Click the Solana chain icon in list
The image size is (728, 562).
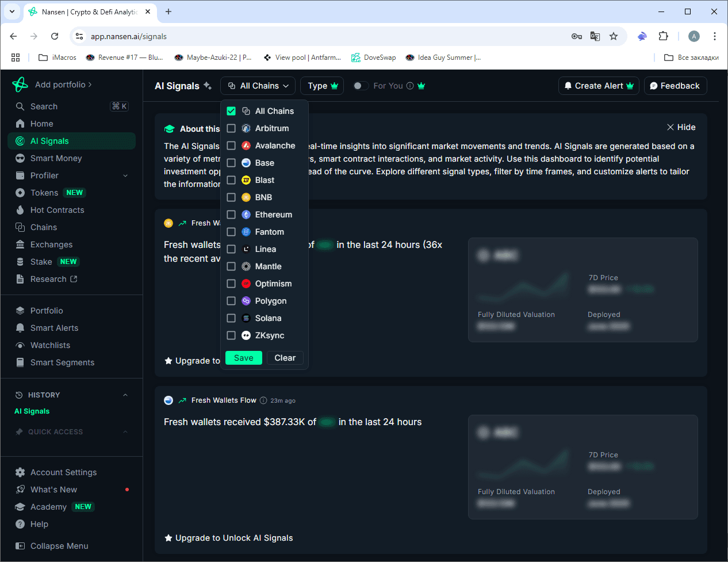246,318
